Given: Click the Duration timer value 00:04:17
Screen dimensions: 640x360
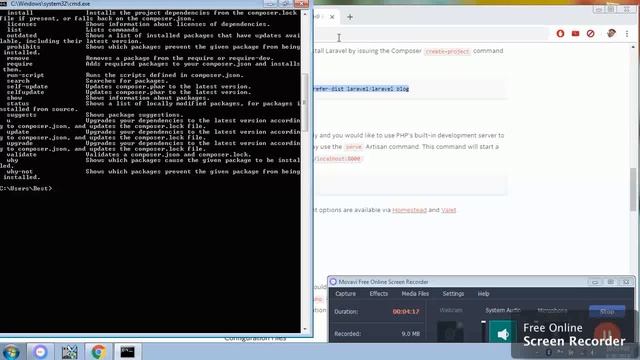Looking at the screenshot, I should tap(406, 311).
